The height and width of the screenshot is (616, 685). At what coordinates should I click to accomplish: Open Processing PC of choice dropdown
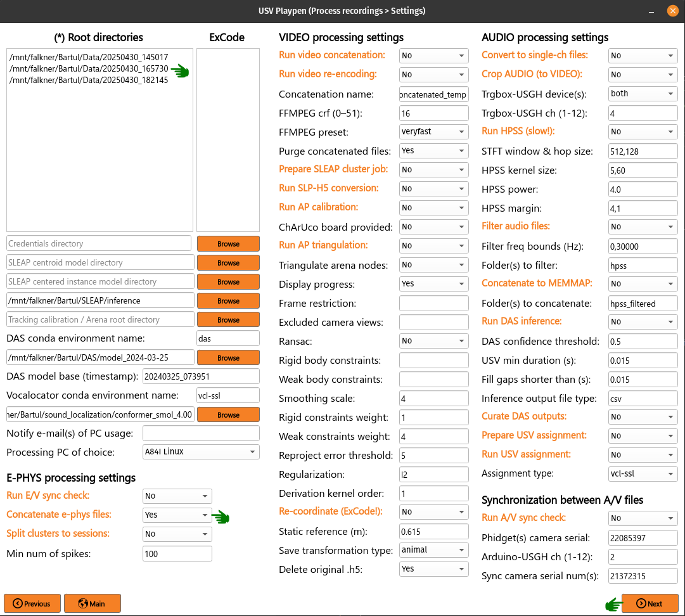tap(201, 452)
